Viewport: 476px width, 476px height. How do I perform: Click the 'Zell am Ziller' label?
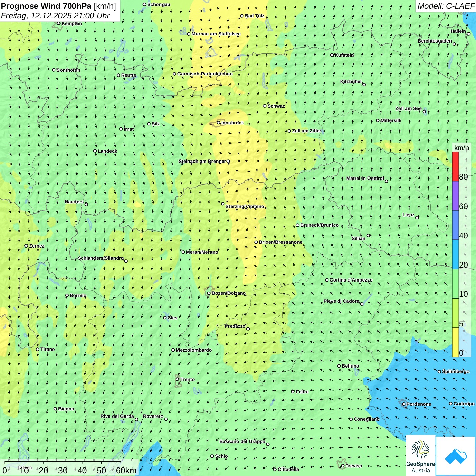306,131
